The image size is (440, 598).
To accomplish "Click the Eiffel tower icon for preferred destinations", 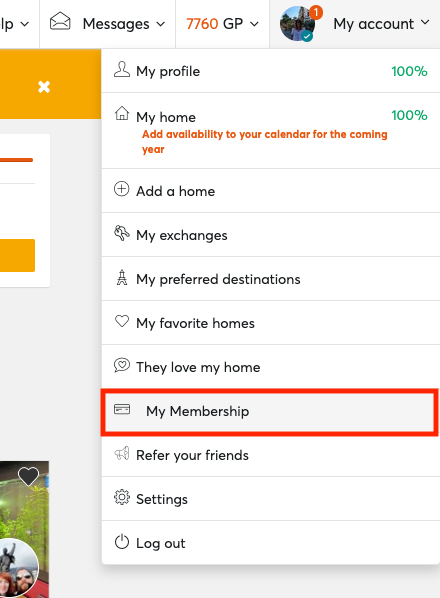I will [122, 277].
